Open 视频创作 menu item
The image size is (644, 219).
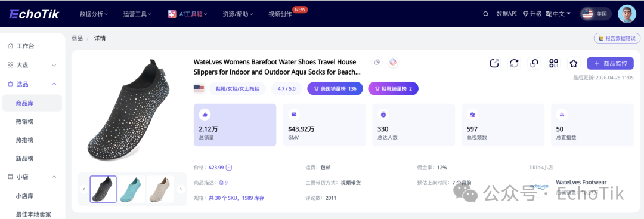tap(280, 14)
